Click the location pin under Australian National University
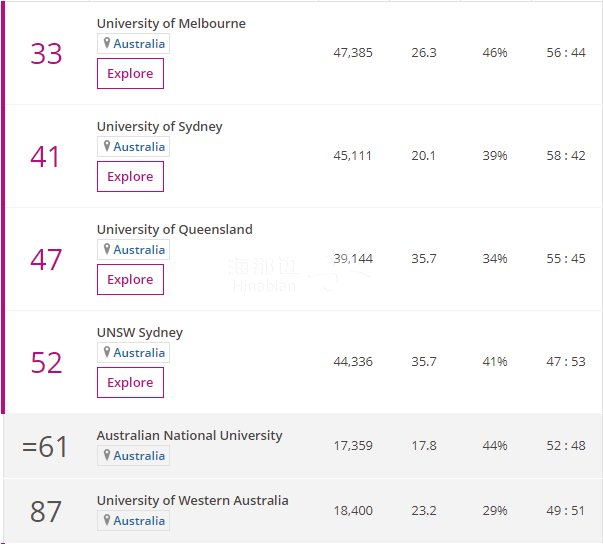Screen dimensions: 603x544 coord(107,455)
